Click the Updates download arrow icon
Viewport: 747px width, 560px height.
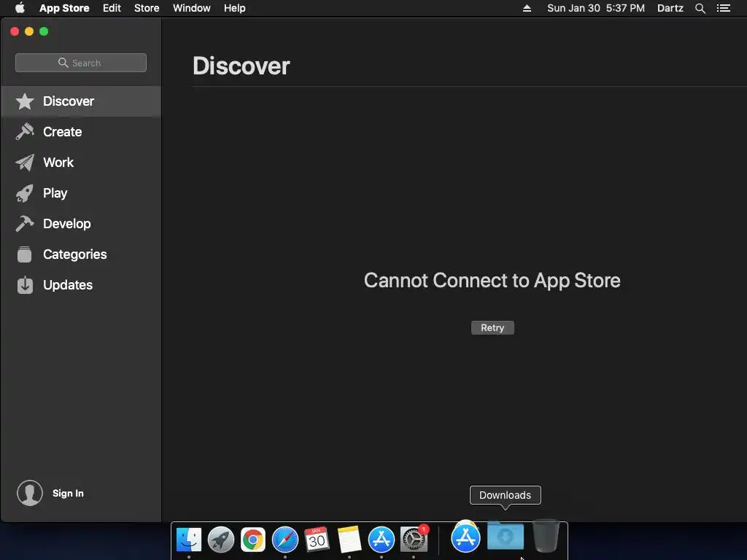[x=25, y=285]
